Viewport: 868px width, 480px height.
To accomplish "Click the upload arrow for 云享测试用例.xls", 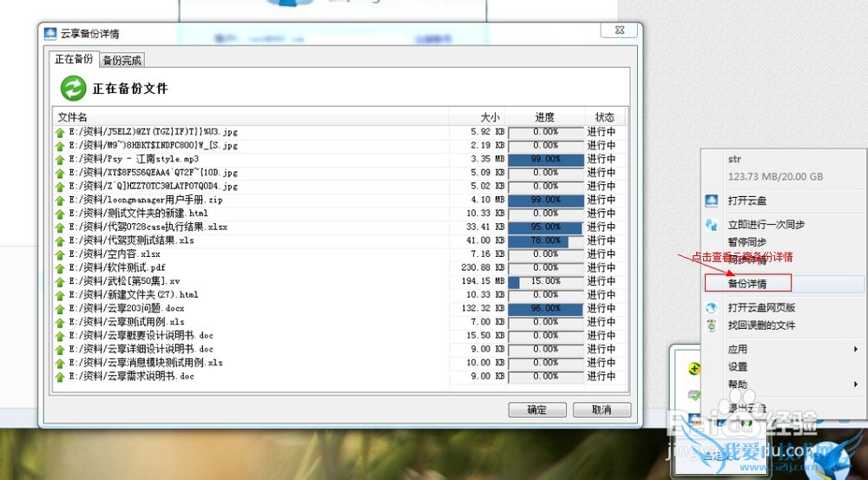I will pyautogui.click(x=60, y=322).
